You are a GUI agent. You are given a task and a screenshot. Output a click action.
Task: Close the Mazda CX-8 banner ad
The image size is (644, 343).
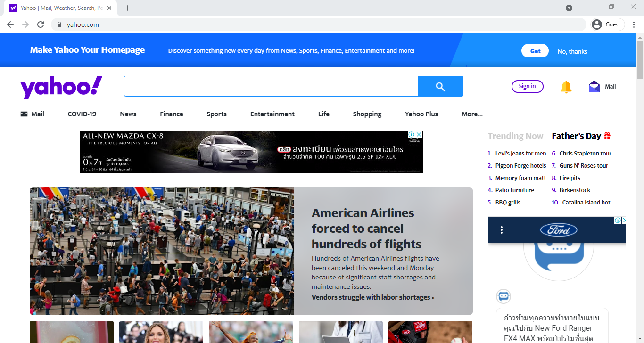click(419, 135)
